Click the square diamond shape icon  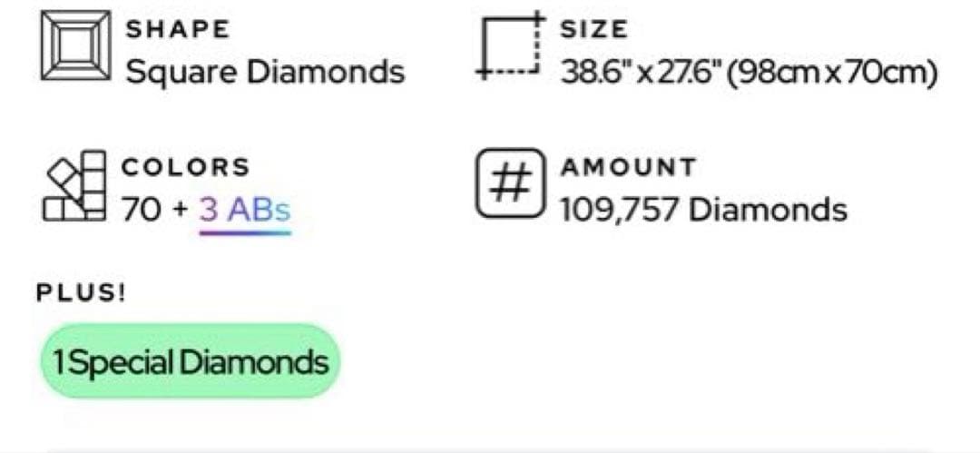tap(76, 46)
